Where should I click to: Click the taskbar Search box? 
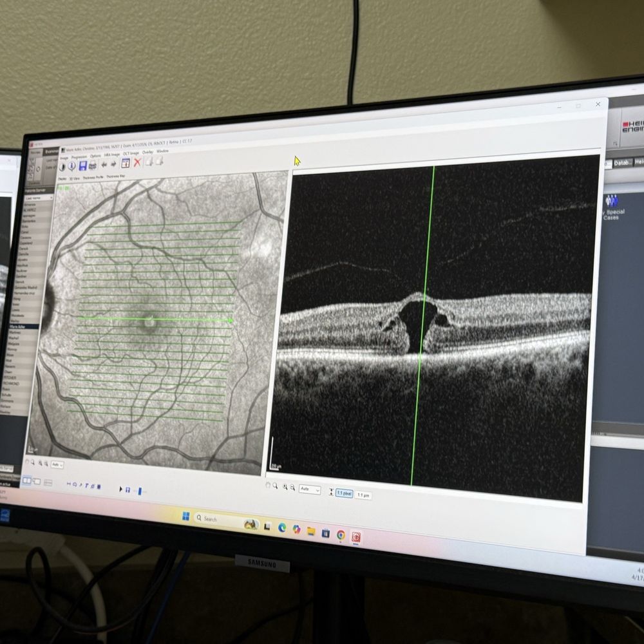[227, 520]
